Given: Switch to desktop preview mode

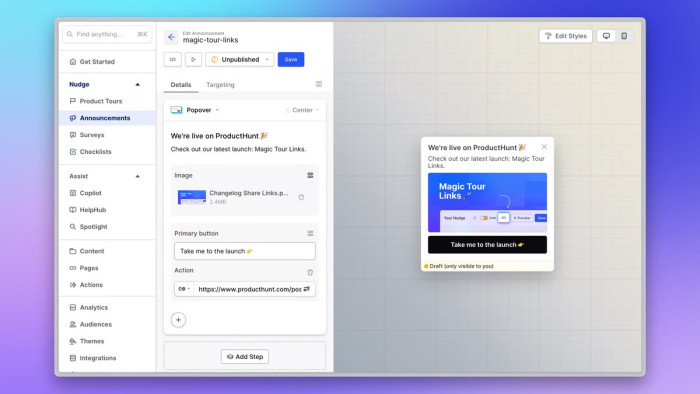Looking at the screenshot, I should [606, 36].
